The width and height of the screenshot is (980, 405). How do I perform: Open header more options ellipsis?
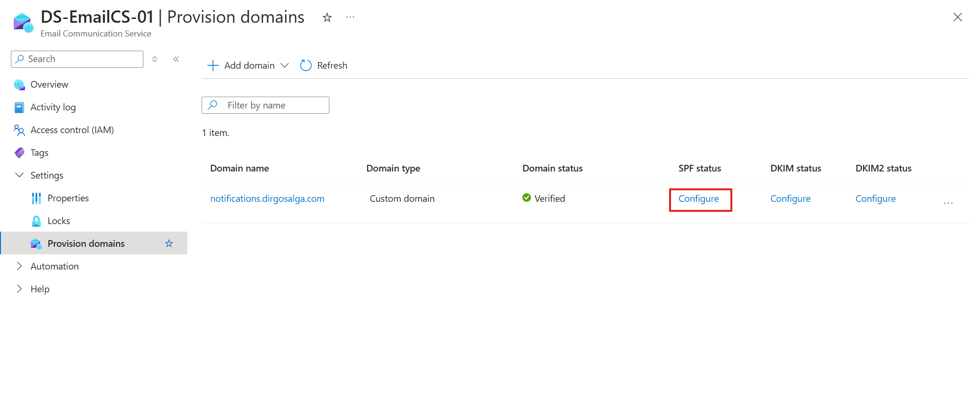(x=350, y=18)
